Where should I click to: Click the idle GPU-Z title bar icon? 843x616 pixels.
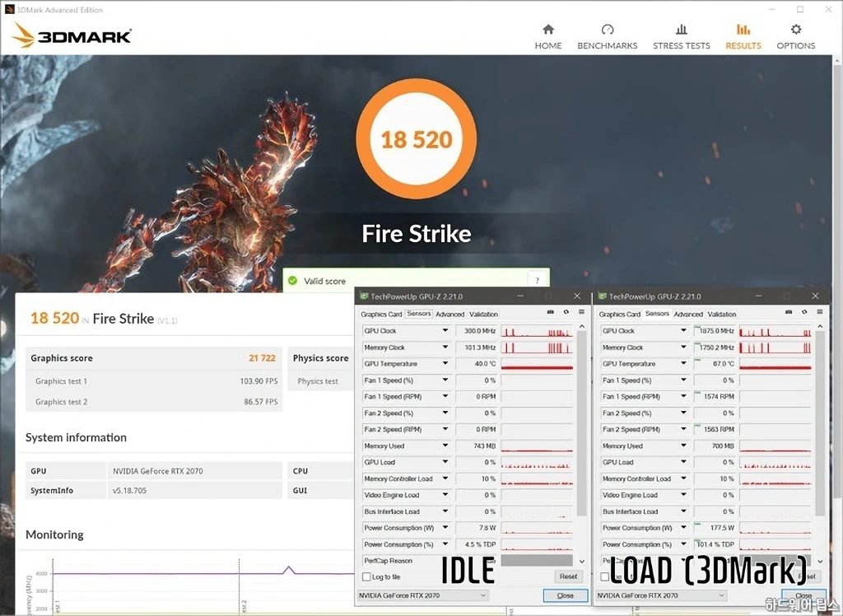364,296
